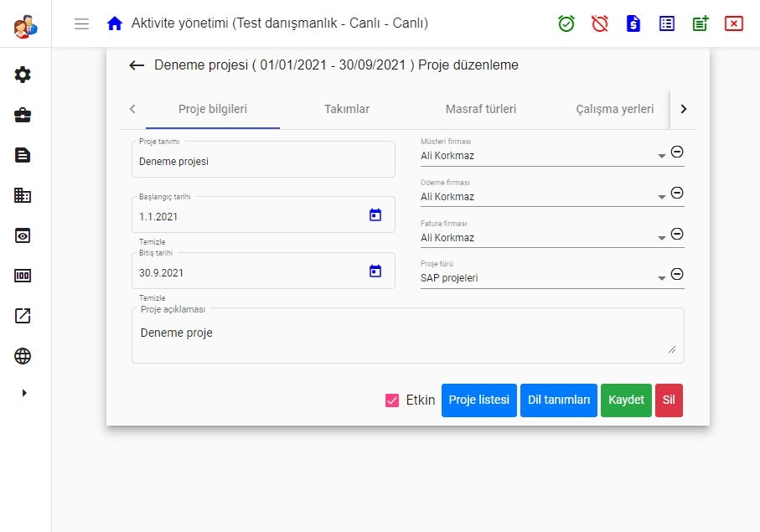This screenshot has height=532, width=760.
Task: Go home via the house icon
Action: coord(115,24)
